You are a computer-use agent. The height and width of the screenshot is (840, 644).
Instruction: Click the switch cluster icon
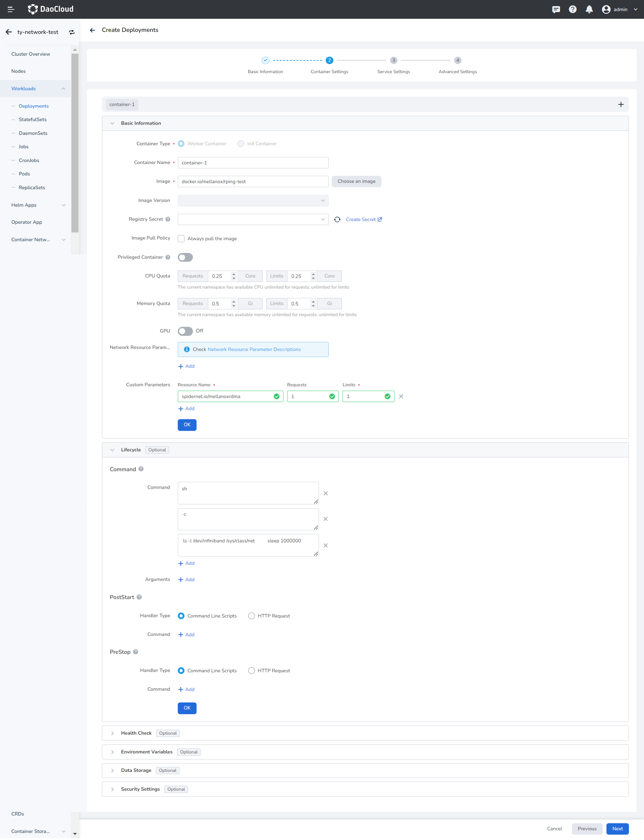pos(72,32)
